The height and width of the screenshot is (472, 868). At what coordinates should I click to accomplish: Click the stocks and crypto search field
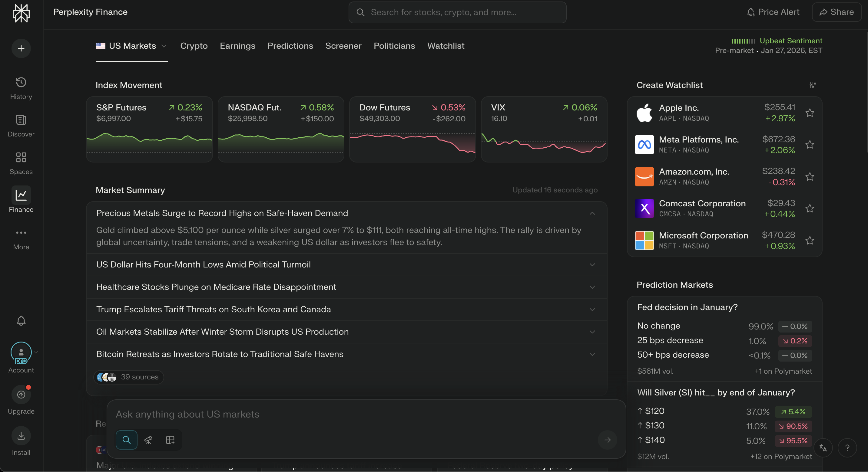click(x=457, y=12)
